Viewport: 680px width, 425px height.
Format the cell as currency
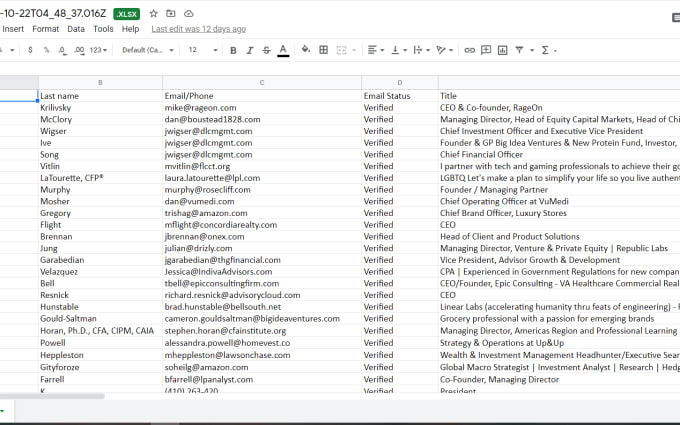[30, 50]
